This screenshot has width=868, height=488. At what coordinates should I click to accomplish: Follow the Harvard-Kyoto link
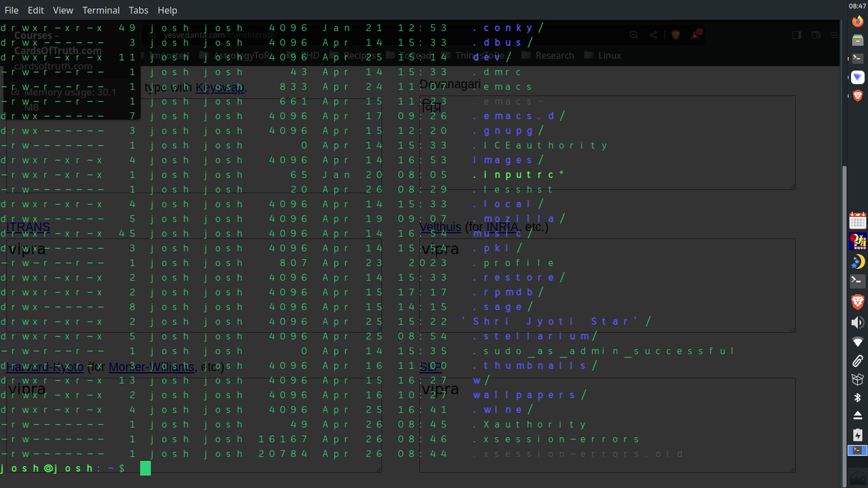tap(44, 367)
